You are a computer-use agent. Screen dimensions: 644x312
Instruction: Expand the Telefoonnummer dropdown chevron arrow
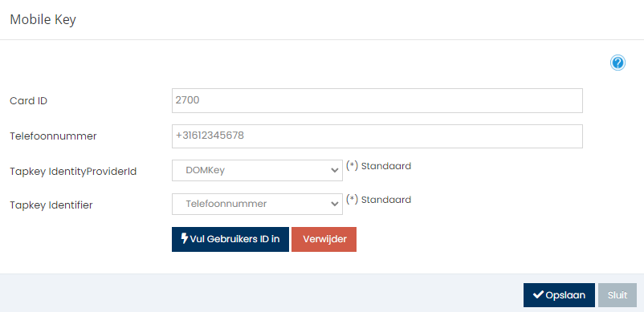click(335, 205)
